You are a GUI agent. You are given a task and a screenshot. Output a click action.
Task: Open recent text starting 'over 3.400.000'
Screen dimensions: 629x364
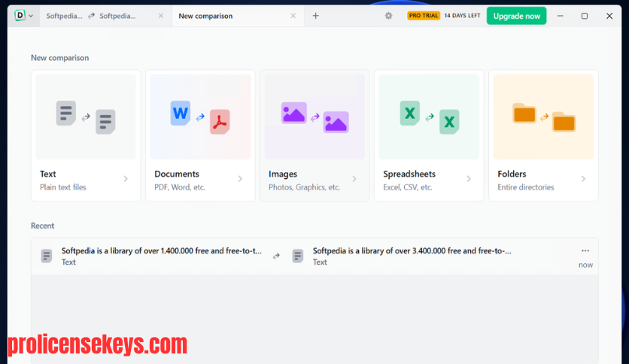pos(412,250)
